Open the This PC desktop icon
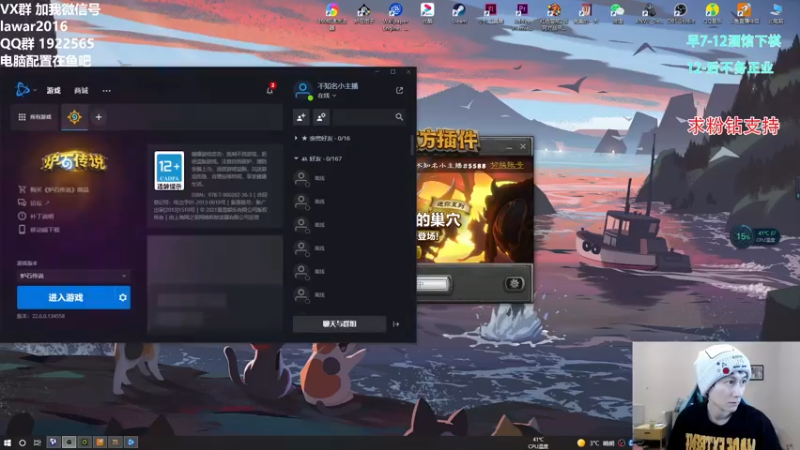This screenshot has width=800, height=450. [776, 14]
